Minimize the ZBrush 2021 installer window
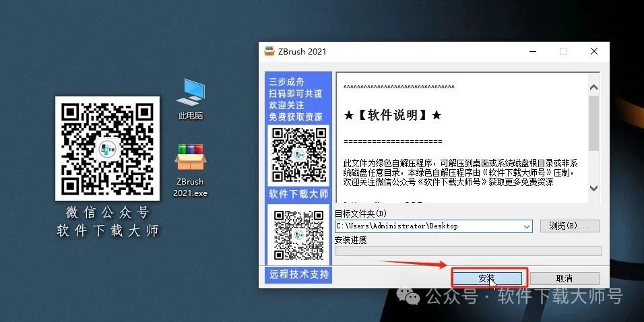644x322 pixels. point(533,51)
